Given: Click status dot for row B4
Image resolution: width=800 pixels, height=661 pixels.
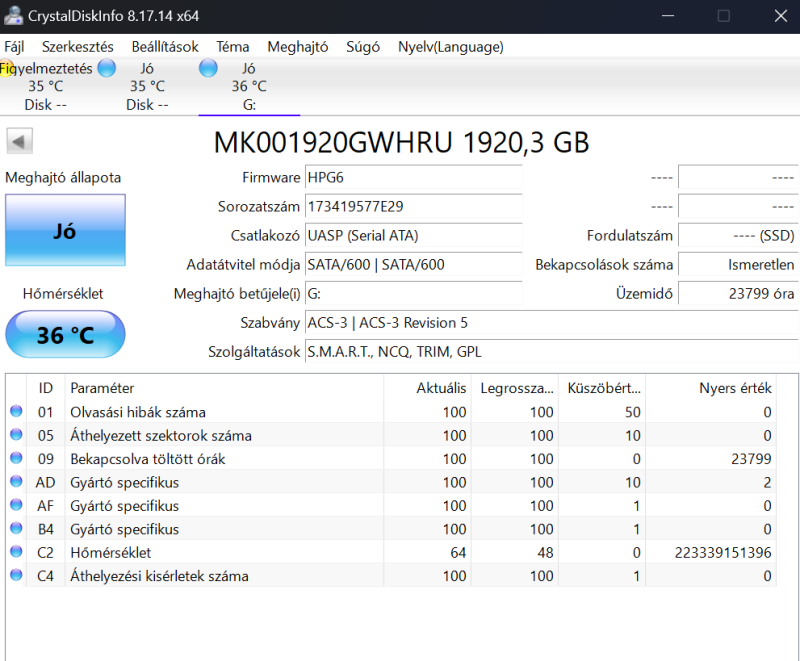Looking at the screenshot, I should point(16,528).
